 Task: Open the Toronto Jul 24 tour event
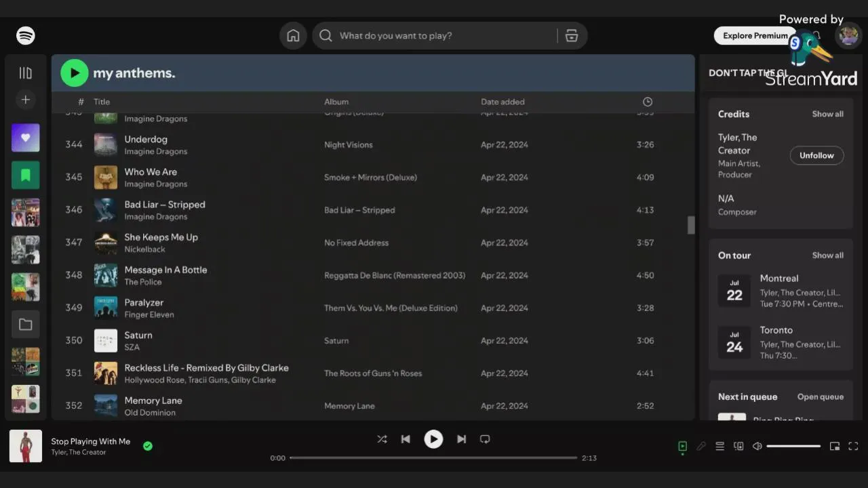click(781, 342)
